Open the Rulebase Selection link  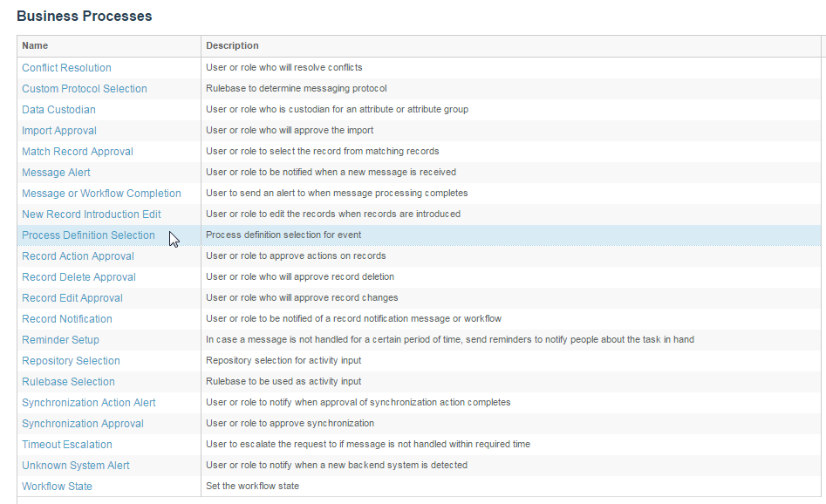click(68, 382)
